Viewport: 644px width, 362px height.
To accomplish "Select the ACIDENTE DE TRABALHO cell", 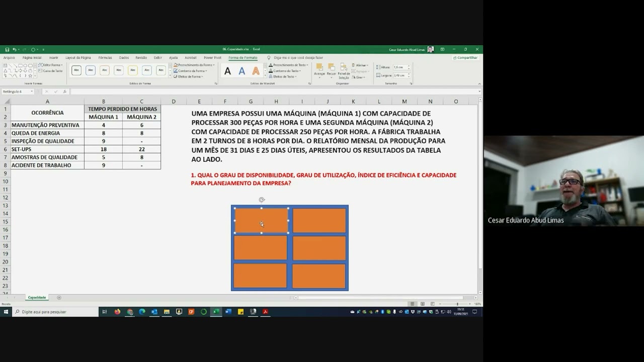I will (x=47, y=165).
